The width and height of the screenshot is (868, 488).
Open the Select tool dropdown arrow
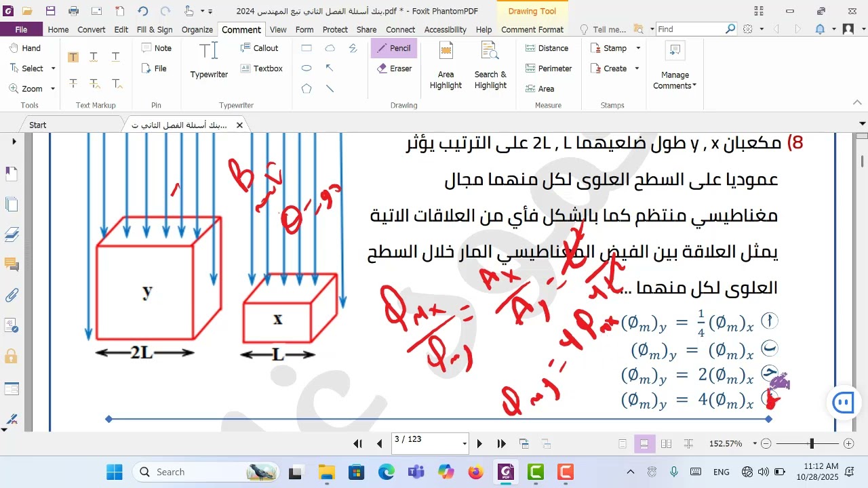pos(53,68)
